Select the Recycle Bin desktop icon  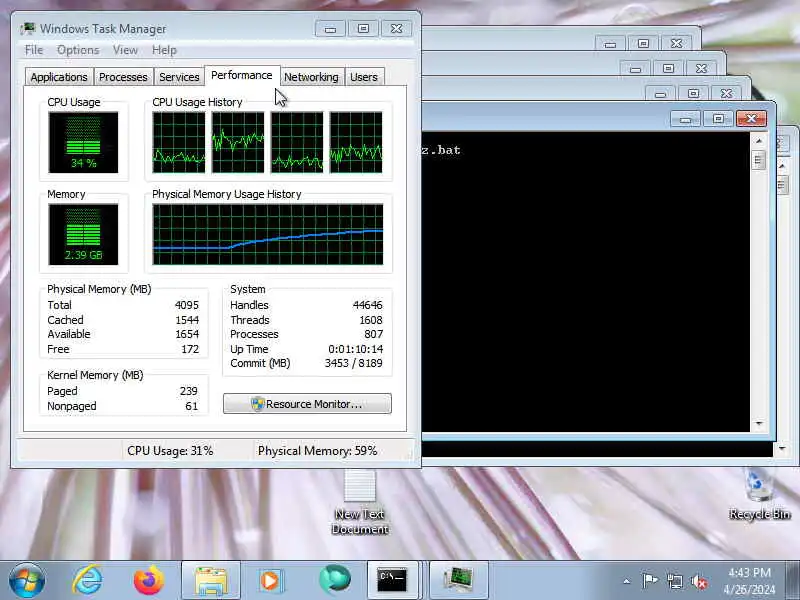pyautogui.click(x=759, y=495)
